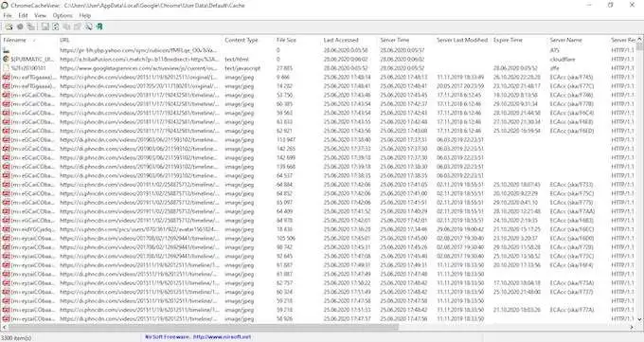The height and width of the screenshot is (342, 644).
Task: Click the 28.06.2020 0:06:02 last accessed cell
Action: [x=346, y=59]
